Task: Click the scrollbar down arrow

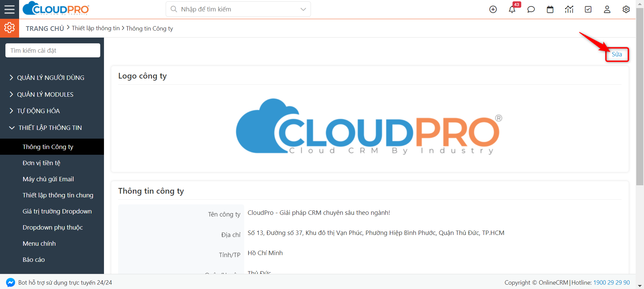Action: [640, 286]
